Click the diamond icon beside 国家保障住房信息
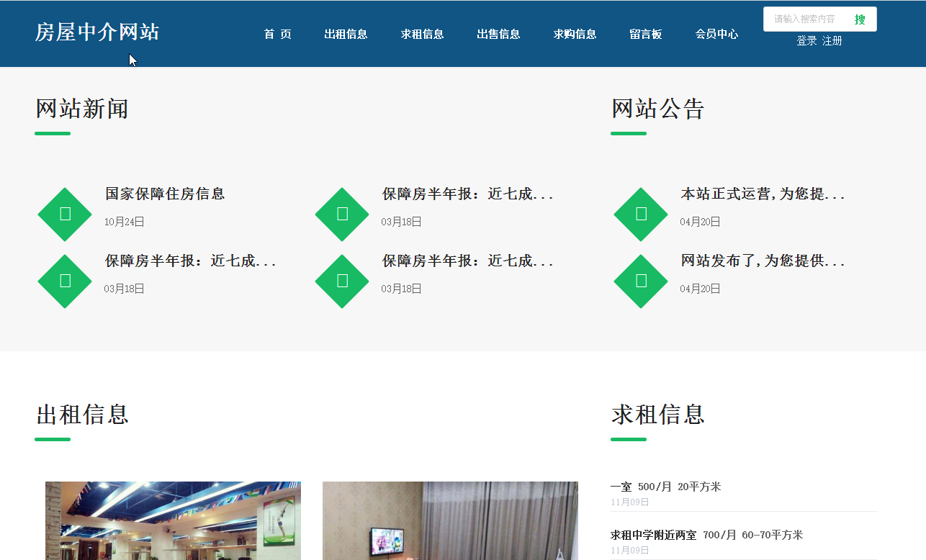Screen dimensions: 926x560 [65, 214]
